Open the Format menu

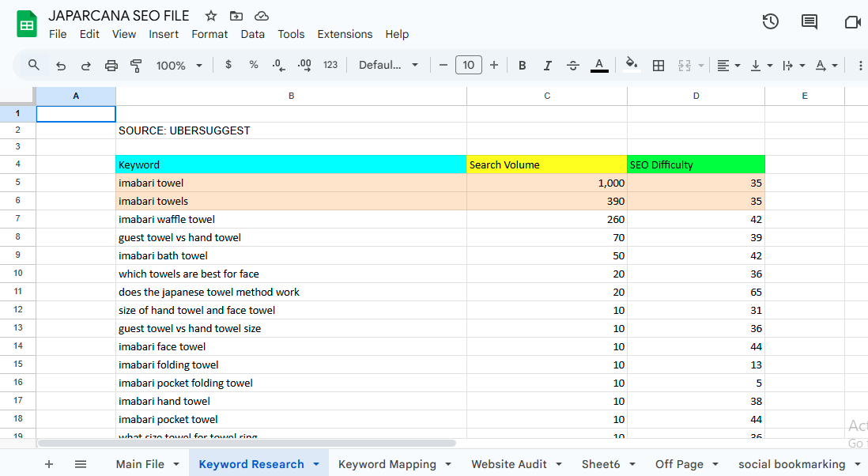pos(209,34)
